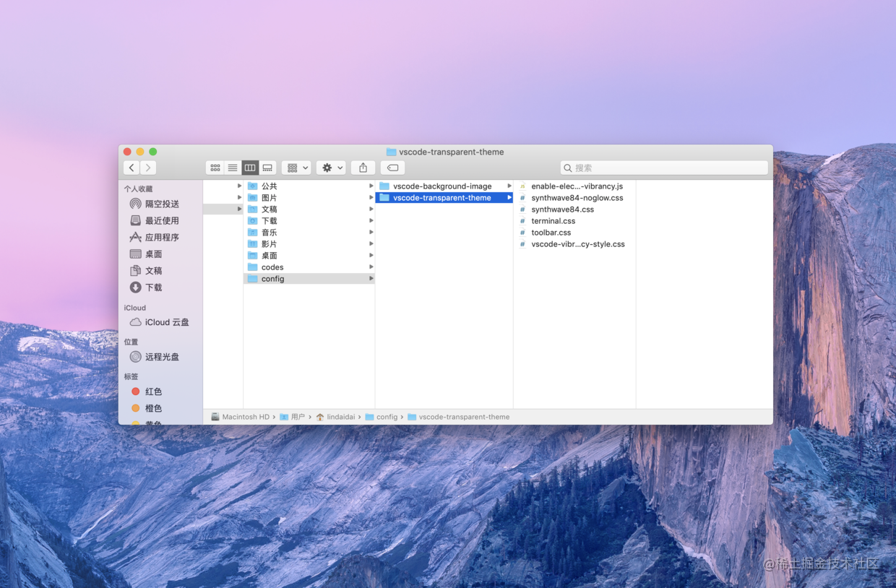Select the codes folder
This screenshot has width=896, height=588.
coord(309,267)
